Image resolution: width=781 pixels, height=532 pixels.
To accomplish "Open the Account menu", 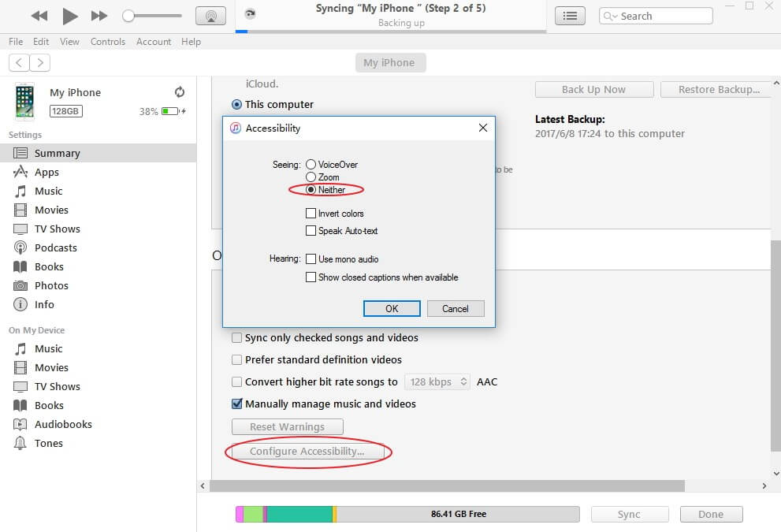I will (154, 42).
